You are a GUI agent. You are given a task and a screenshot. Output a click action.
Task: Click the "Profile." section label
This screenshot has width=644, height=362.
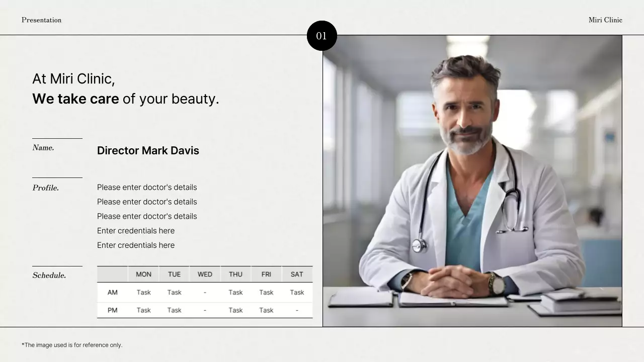click(x=46, y=188)
